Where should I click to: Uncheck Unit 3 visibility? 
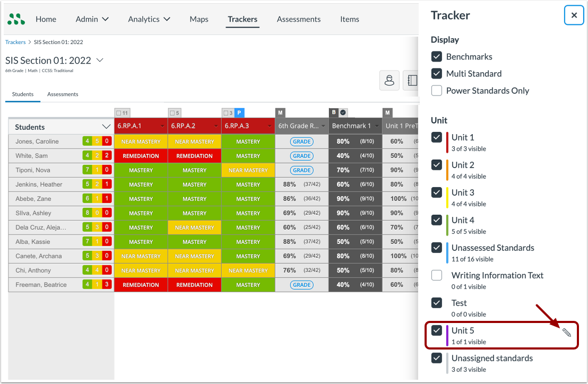click(x=437, y=192)
